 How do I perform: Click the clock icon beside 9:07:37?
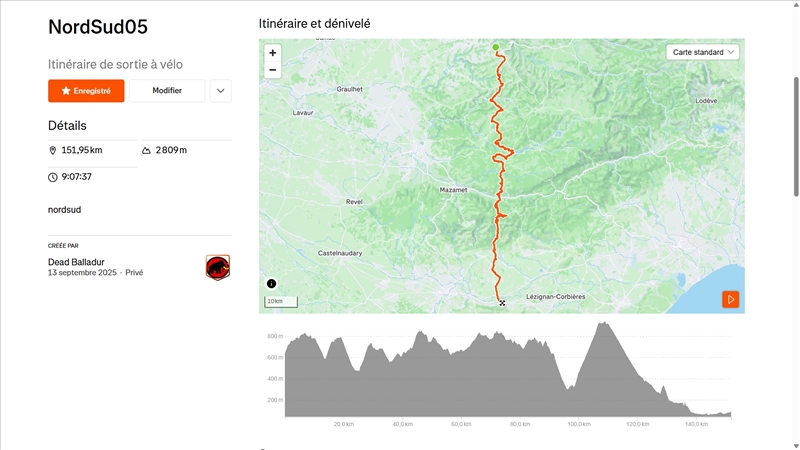pyautogui.click(x=53, y=177)
